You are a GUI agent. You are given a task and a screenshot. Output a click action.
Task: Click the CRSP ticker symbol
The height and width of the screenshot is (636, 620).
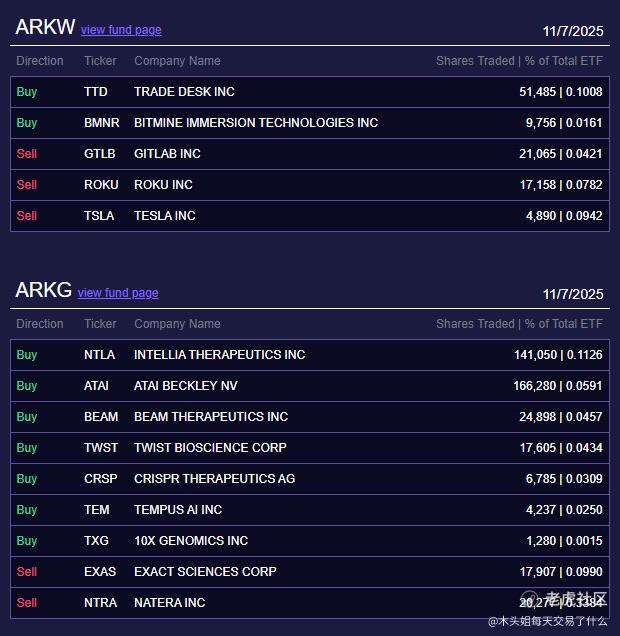(x=101, y=479)
